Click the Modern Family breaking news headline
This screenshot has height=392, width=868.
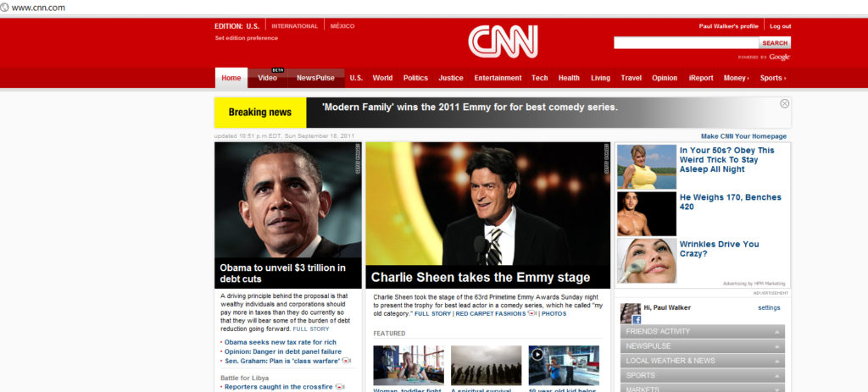(x=470, y=108)
